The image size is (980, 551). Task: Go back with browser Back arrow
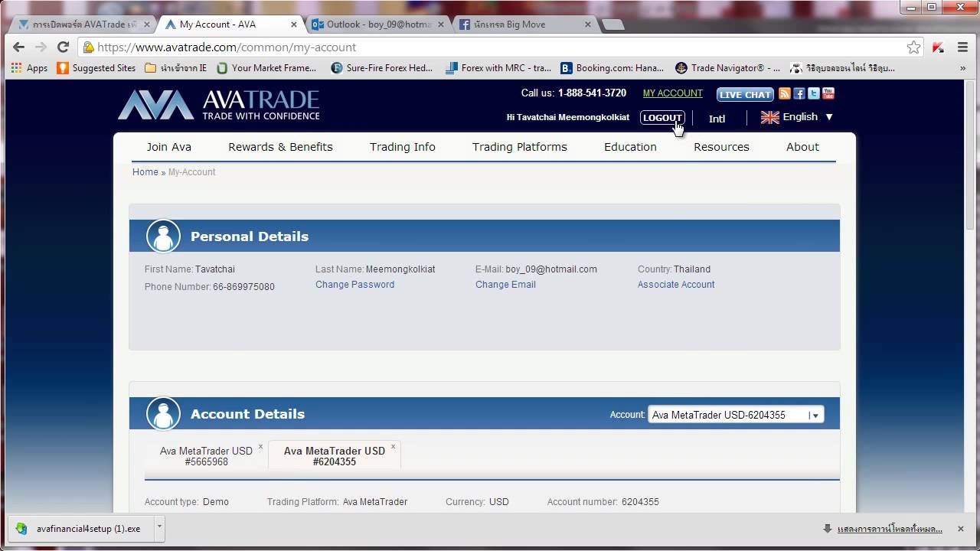point(18,47)
